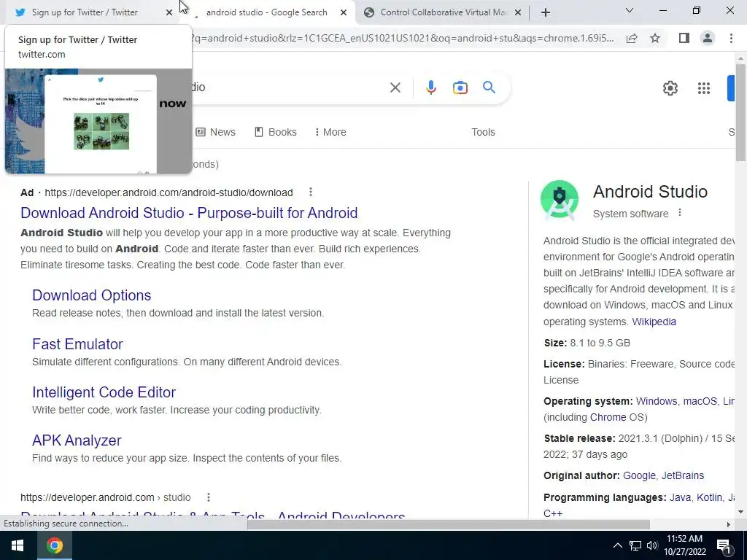Close the android studio Google Search tab
The height and width of the screenshot is (560, 747).
(344, 12)
